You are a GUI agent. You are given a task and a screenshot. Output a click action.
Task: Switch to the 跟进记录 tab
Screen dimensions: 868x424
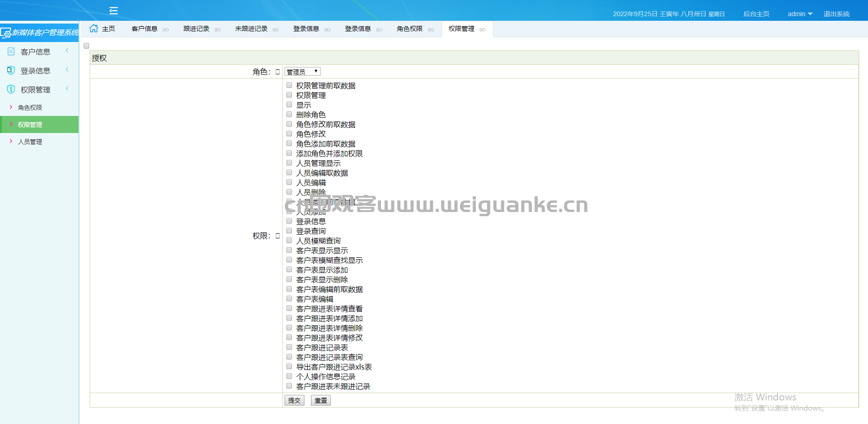click(x=196, y=29)
